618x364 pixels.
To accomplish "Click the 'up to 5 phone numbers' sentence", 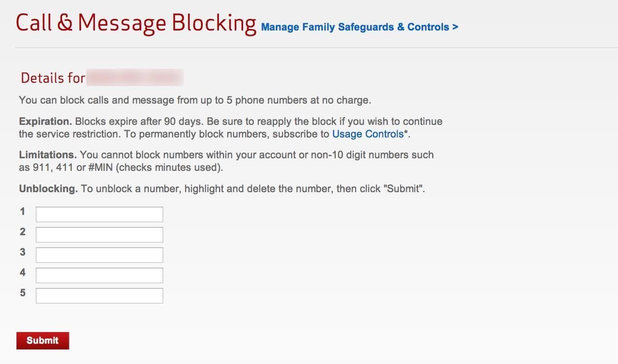I will (x=195, y=101).
